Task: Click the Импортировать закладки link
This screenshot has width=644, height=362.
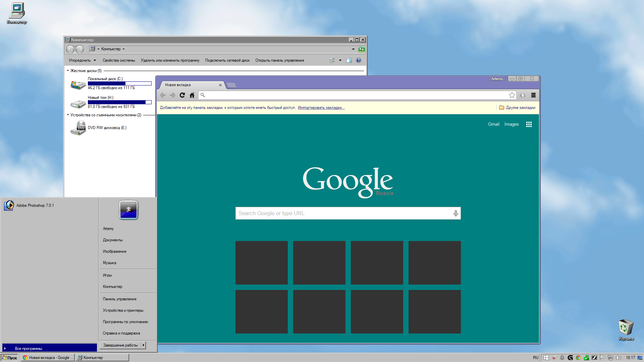Action: [321, 108]
